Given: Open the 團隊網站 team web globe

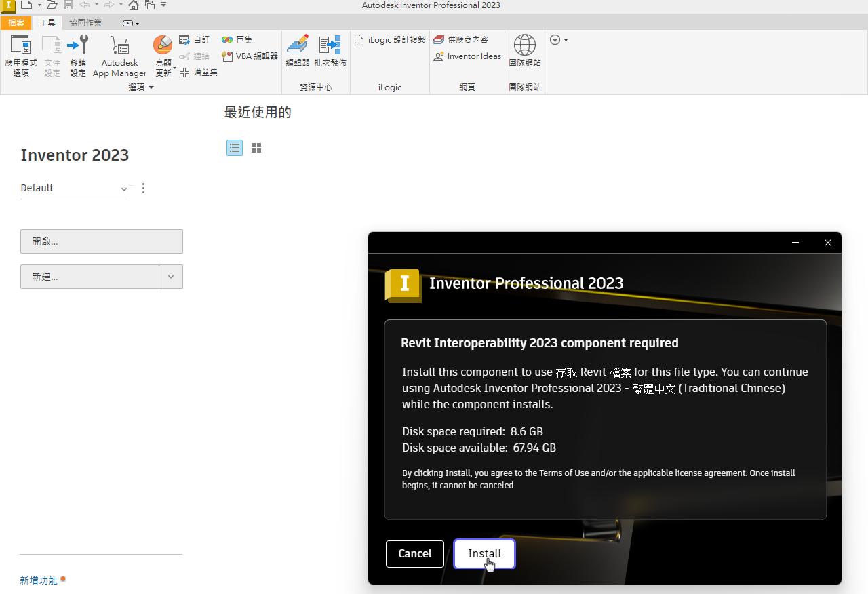Looking at the screenshot, I should 525,52.
